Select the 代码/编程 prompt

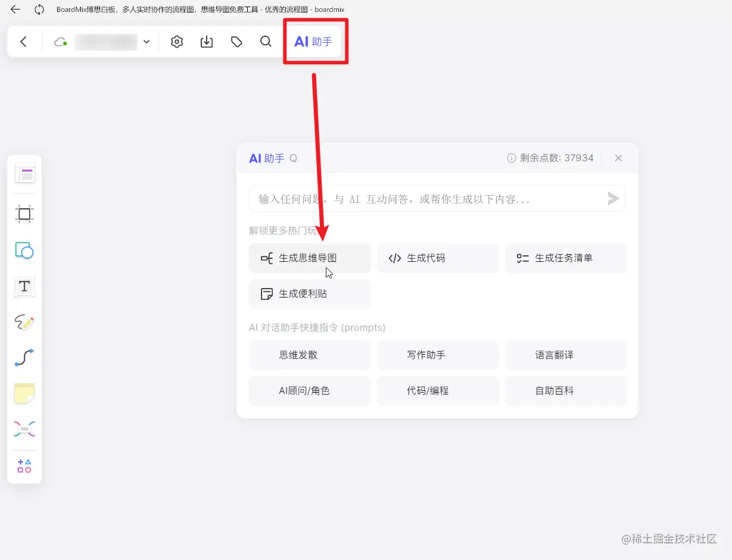click(438, 391)
